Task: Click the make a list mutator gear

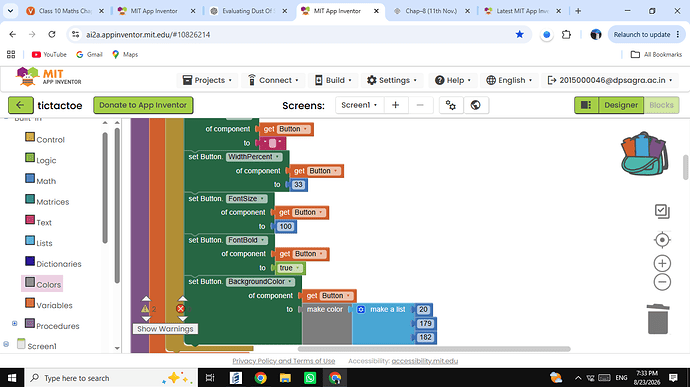Action: 361,310
